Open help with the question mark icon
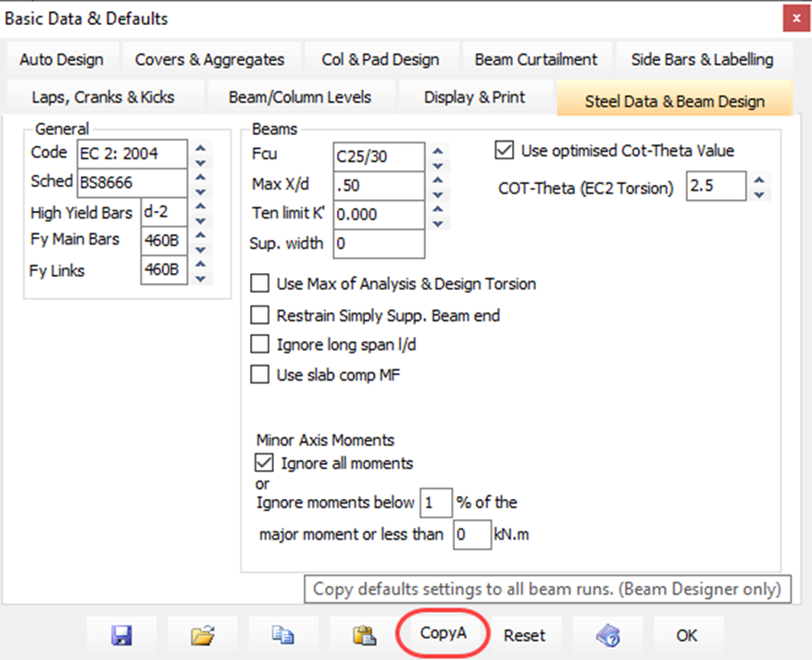This screenshot has height=660, width=812. 607,635
